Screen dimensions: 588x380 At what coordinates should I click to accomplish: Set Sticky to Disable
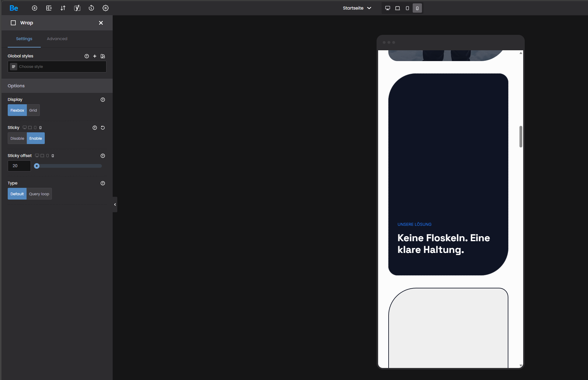tap(17, 138)
